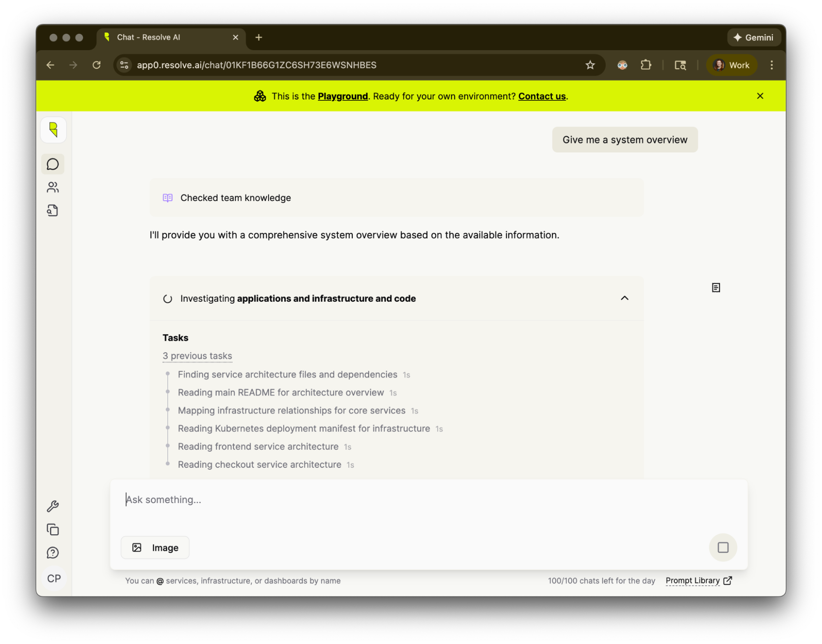Viewport: 822px width, 644px height.
Task: Reload the page in browser
Action: click(x=97, y=65)
